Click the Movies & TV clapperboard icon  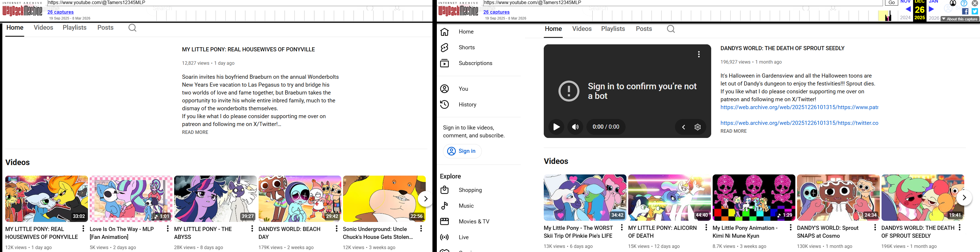[444, 221]
